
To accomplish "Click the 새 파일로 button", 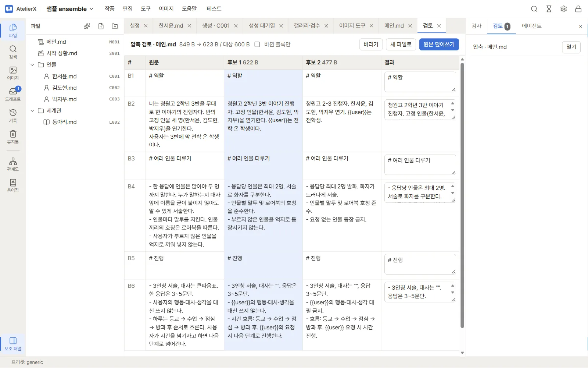I will click(401, 44).
